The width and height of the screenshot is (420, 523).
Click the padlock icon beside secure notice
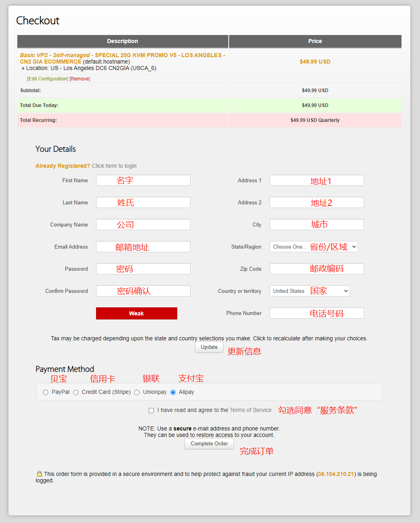click(x=39, y=474)
